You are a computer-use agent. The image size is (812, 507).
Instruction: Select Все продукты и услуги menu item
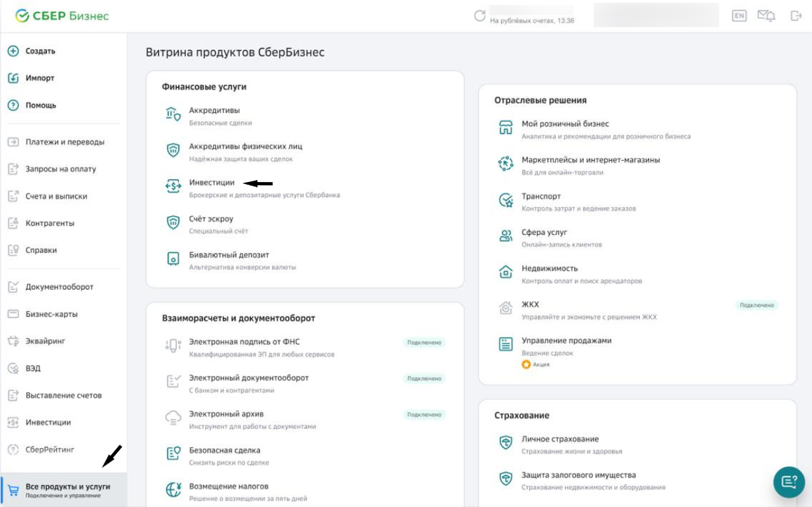67,486
